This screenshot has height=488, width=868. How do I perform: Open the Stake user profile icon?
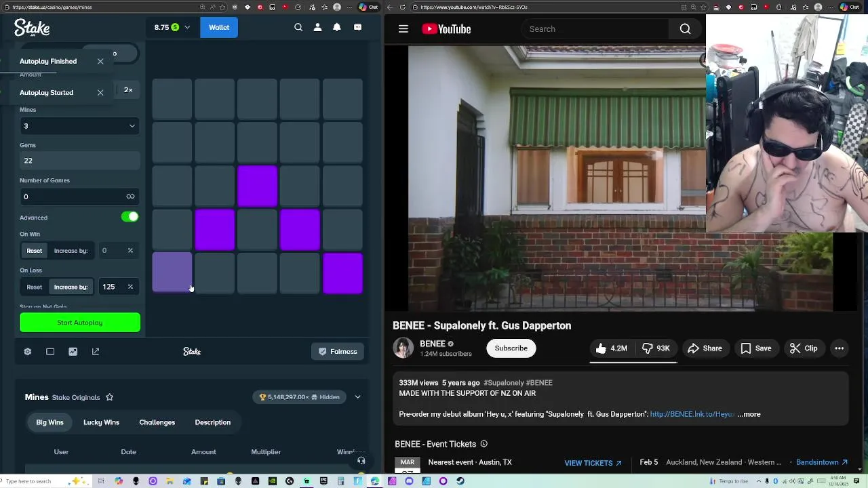coord(317,28)
